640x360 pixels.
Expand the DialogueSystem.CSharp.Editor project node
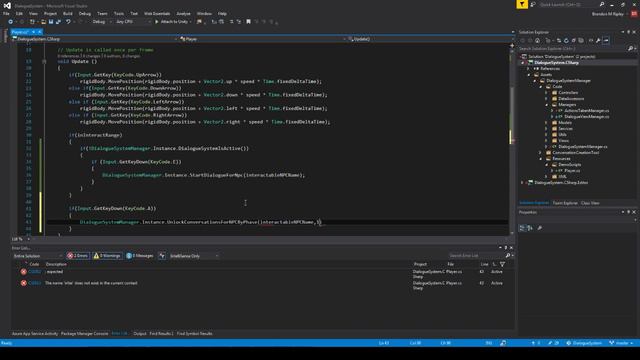[522, 183]
